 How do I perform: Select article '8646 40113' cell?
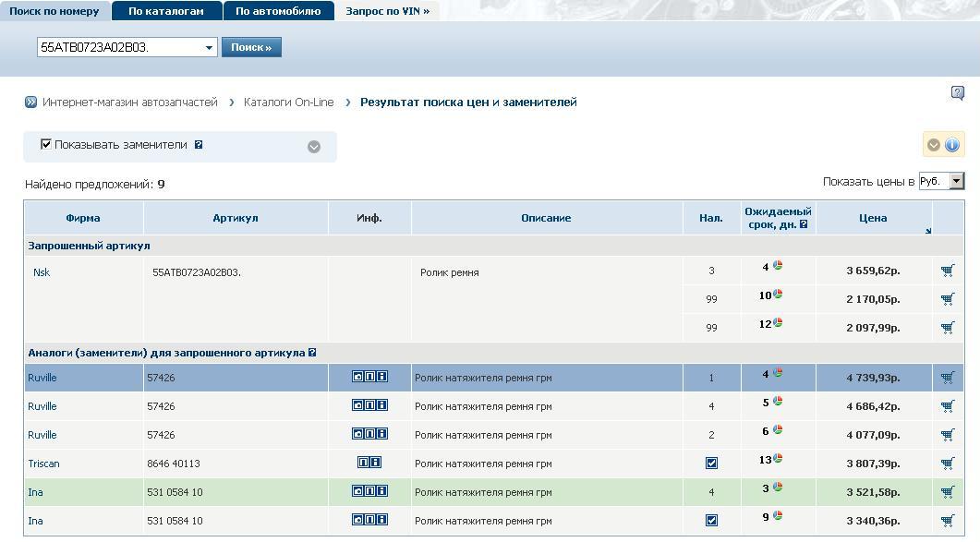click(x=174, y=464)
